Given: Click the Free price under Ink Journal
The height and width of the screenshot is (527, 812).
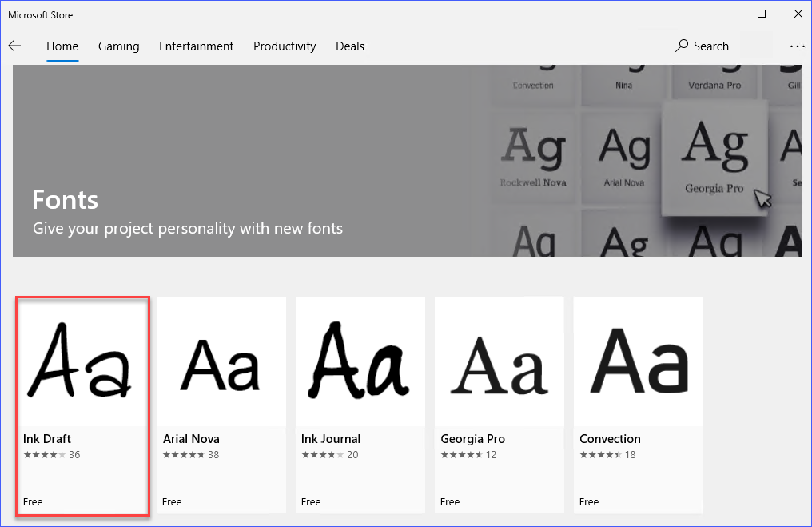Looking at the screenshot, I should coord(311,501).
